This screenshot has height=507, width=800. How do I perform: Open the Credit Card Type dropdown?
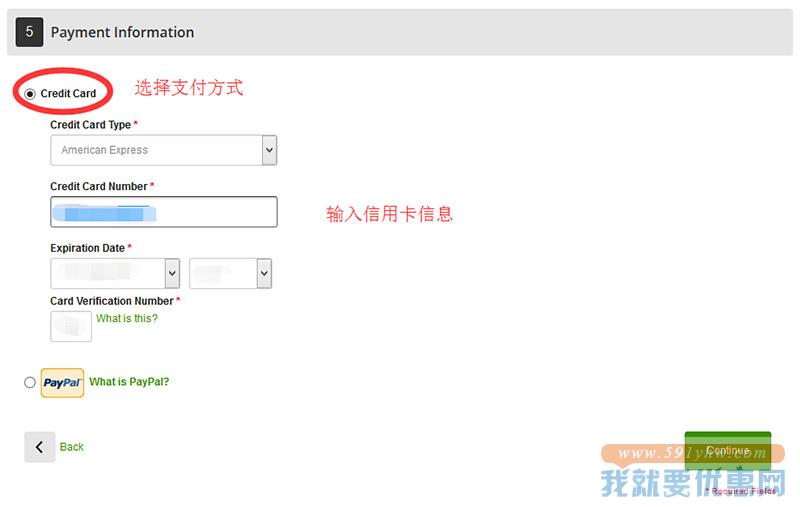[x=164, y=150]
